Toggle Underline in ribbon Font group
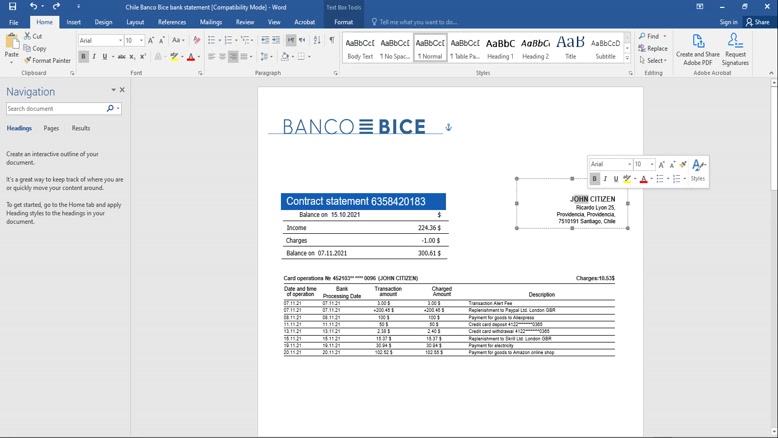Image resolution: width=778 pixels, height=438 pixels. pyautogui.click(x=105, y=57)
